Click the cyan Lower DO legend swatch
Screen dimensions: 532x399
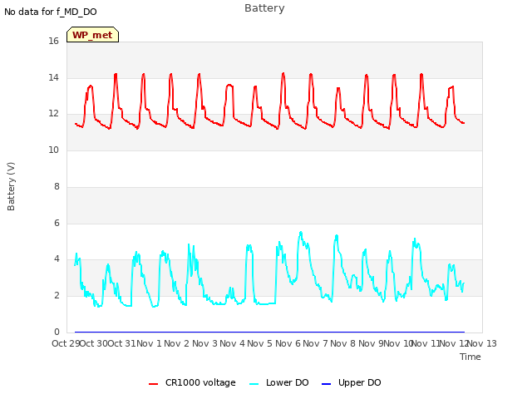click(x=254, y=384)
